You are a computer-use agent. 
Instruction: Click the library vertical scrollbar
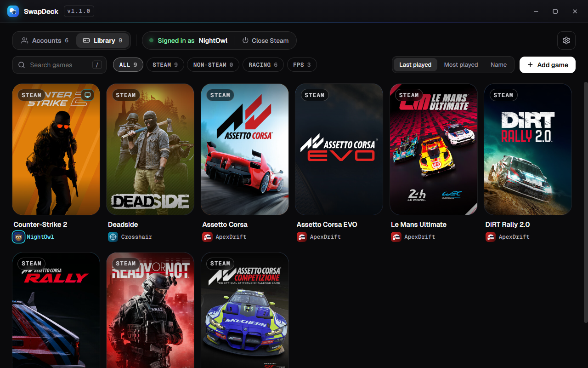point(585,202)
